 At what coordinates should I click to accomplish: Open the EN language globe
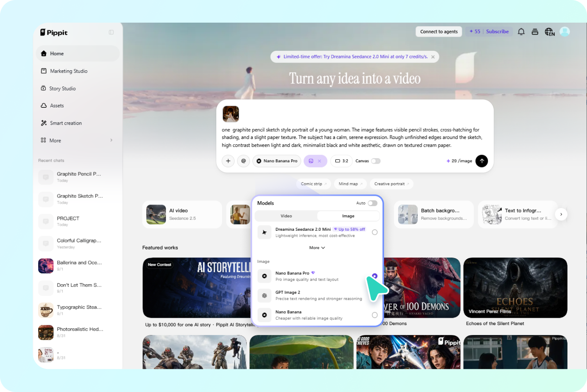tap(550, 32)
